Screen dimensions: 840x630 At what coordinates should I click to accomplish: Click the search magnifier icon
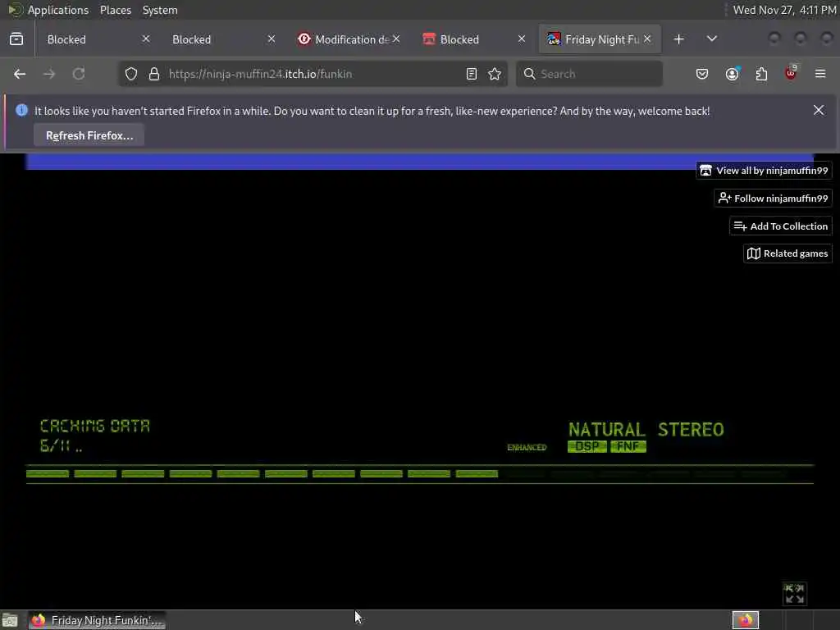[529, 74]
